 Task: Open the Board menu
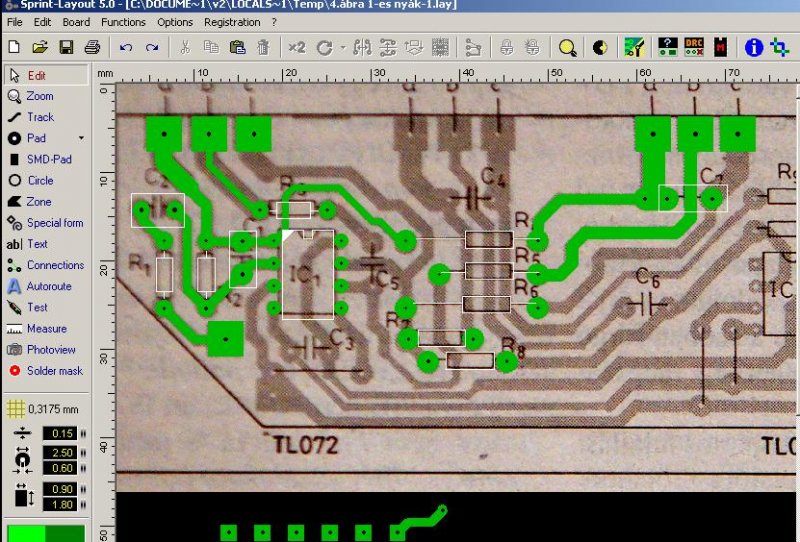(x=76, y=22)
